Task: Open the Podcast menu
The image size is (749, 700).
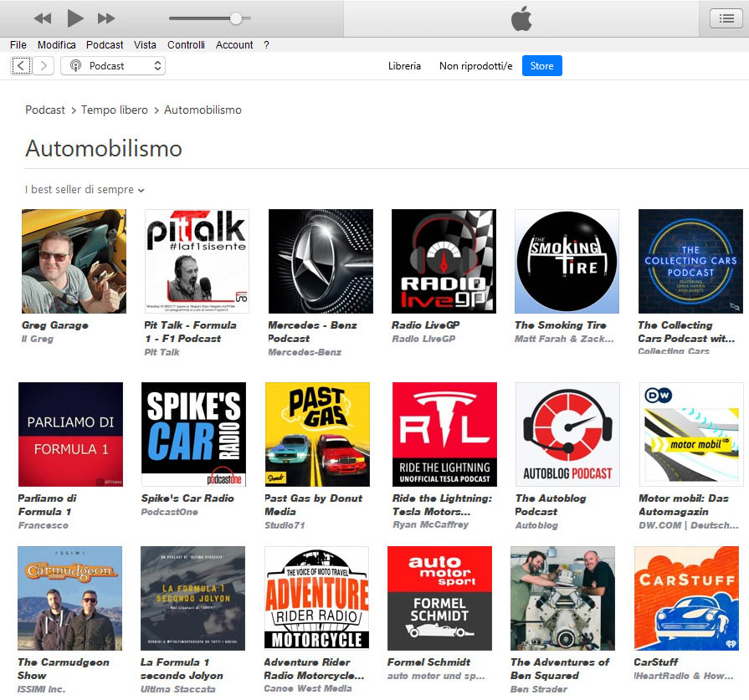Action: pos(105,45)
